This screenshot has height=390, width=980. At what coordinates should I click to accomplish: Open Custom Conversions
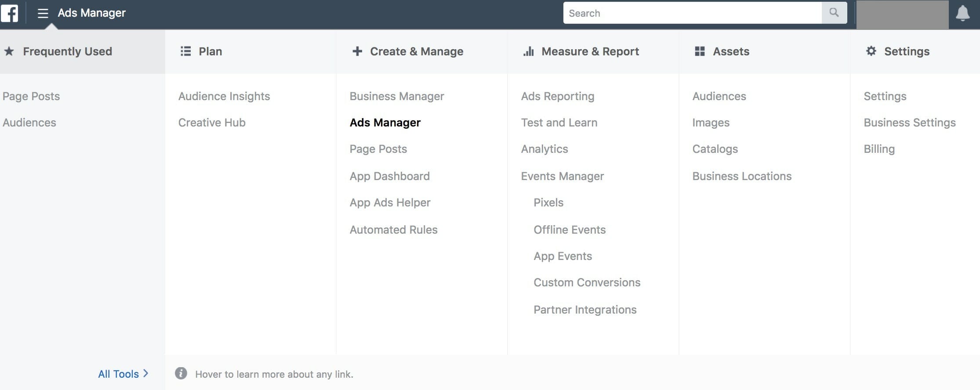point(587,282)
